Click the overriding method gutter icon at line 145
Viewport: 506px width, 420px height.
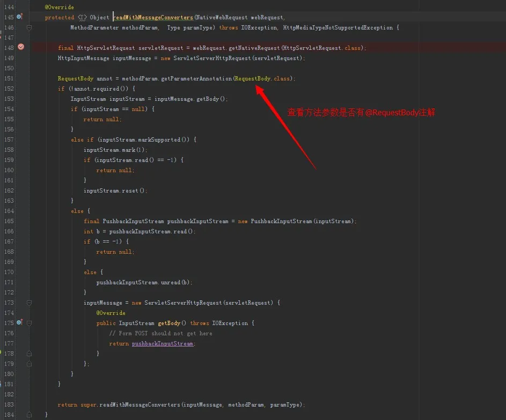[20, 17]
